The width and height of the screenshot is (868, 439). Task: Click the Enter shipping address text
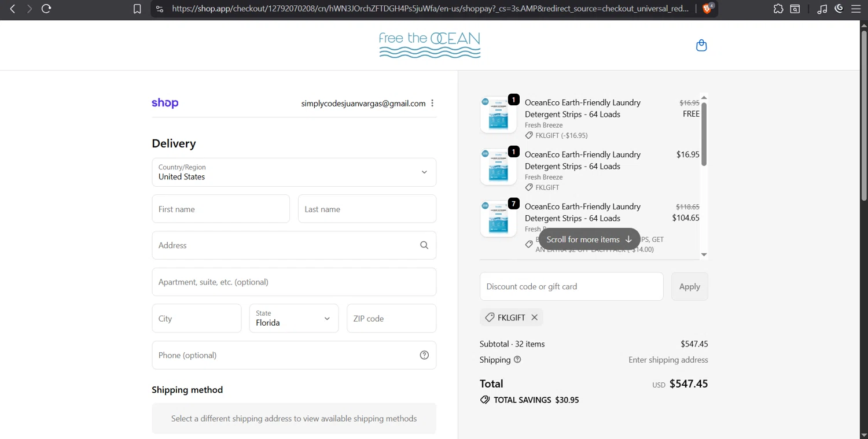click(668, 360)
